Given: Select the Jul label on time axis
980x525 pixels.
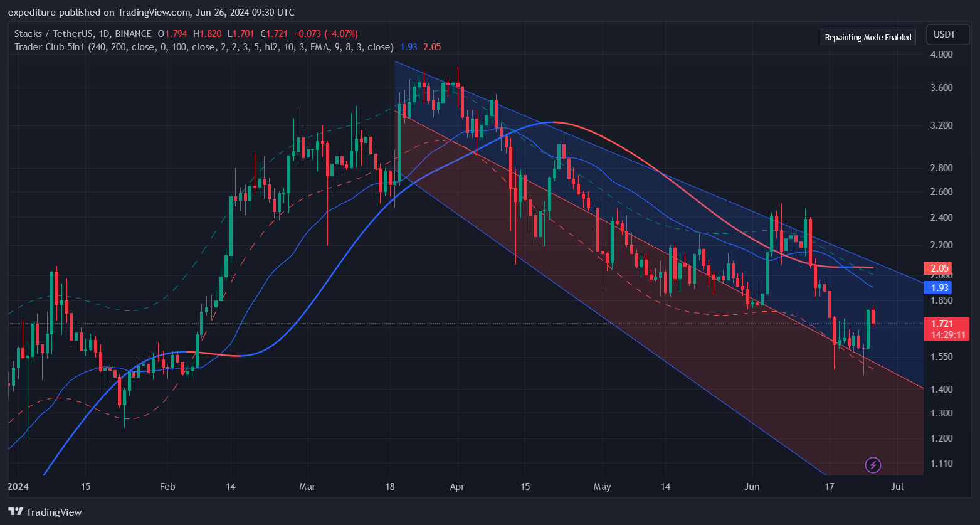Looking at the screenshot, I should [897, 487].
